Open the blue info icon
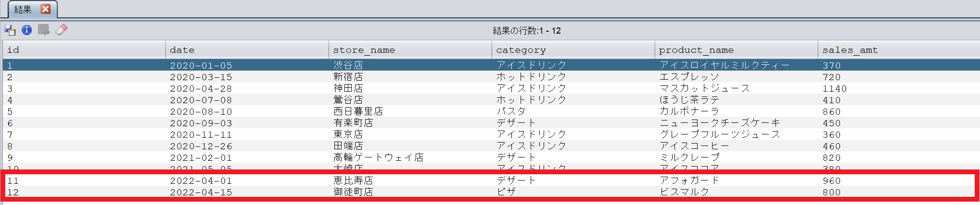This screenshot has width=980, height=205. click(27, 30)
